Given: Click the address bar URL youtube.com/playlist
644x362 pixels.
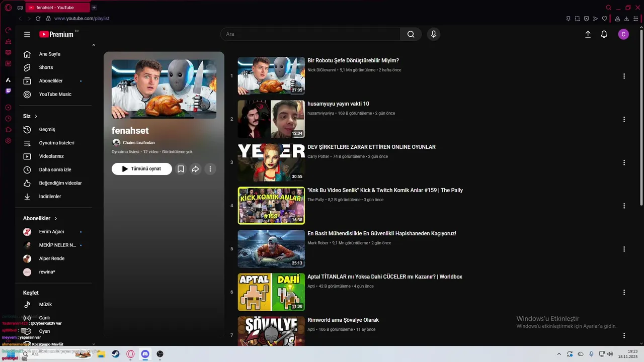Looking at the screenshot, I should (x=82, y=19).
